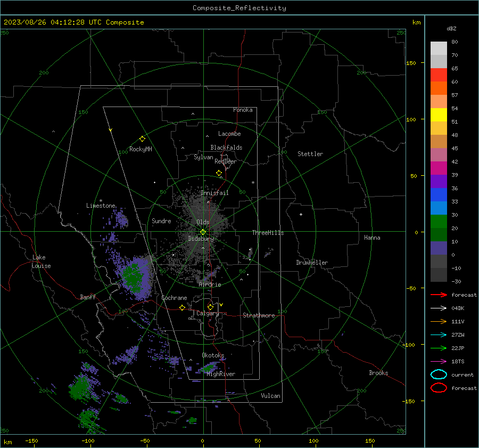
Task: Click the Banff label
Action: click(88, 297)
